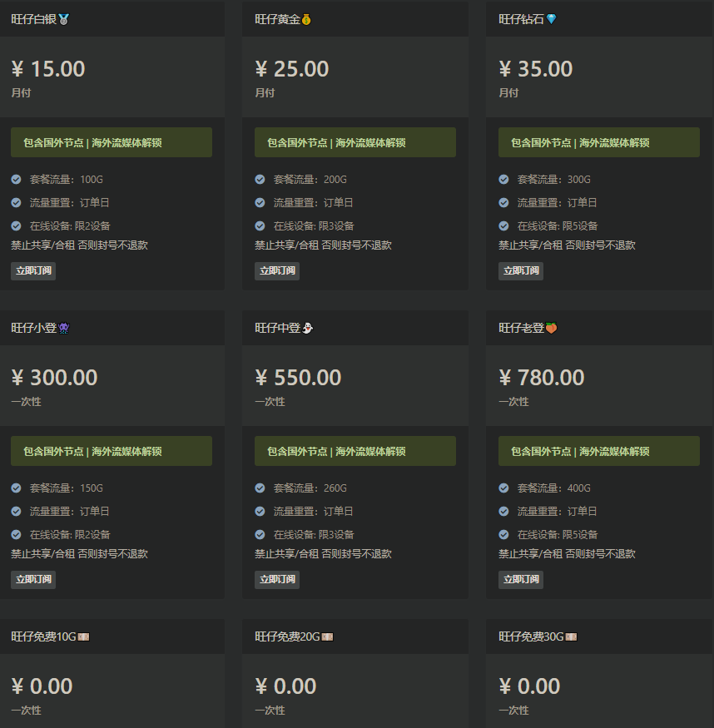This screenshot has height=728, width=714.
Task: Click the diamond icon beside 旺仔钻石
Action: [551, 19]
